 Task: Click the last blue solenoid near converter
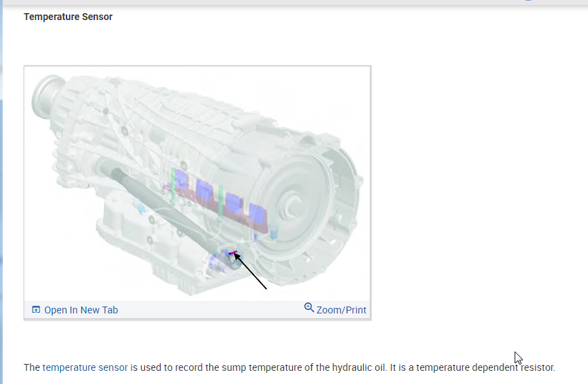point(258,214)
